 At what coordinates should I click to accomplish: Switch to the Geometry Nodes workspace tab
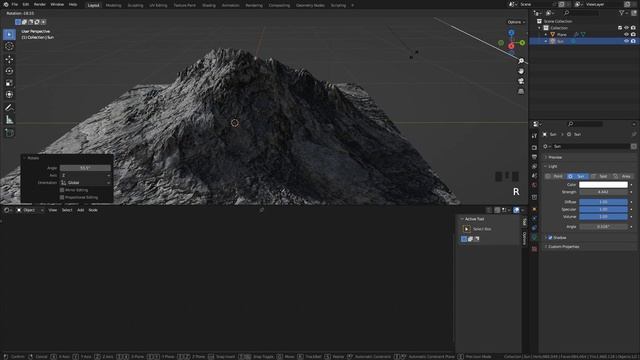pyautogui.click(x=310, y=5)
